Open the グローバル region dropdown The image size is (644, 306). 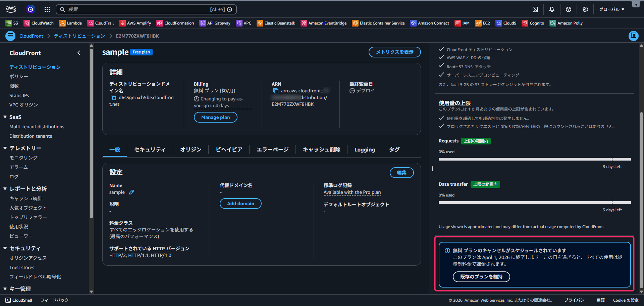point(611,9)
